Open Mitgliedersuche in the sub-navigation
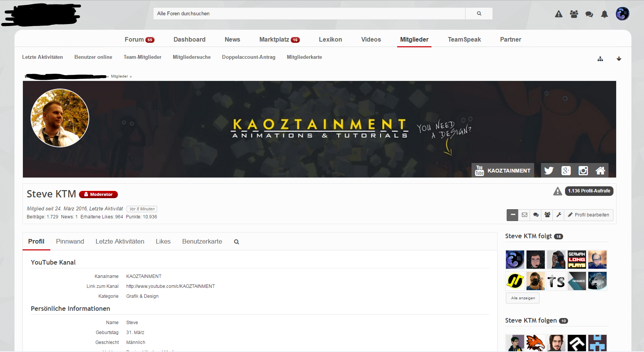This screenshot has width=644, height=352. coord(192,57)
